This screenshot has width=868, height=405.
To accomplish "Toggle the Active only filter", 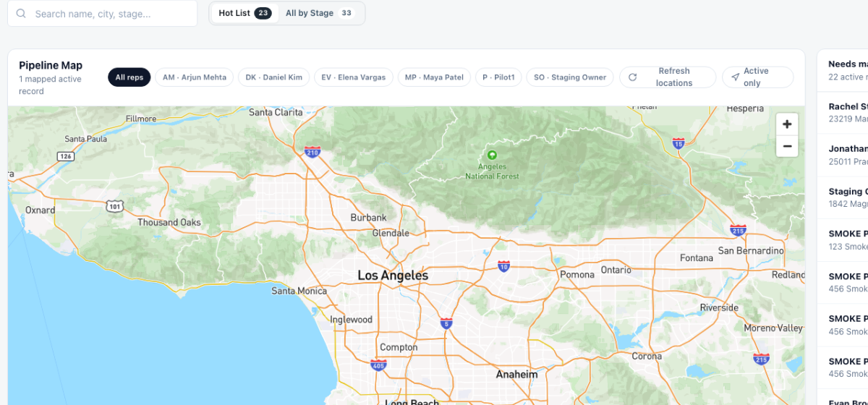I will coord(757,77).
